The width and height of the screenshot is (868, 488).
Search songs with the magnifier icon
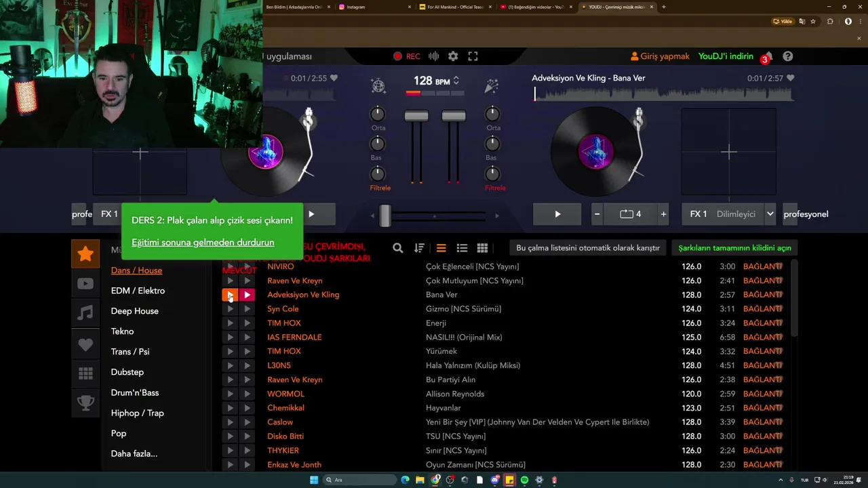point(398,248)
